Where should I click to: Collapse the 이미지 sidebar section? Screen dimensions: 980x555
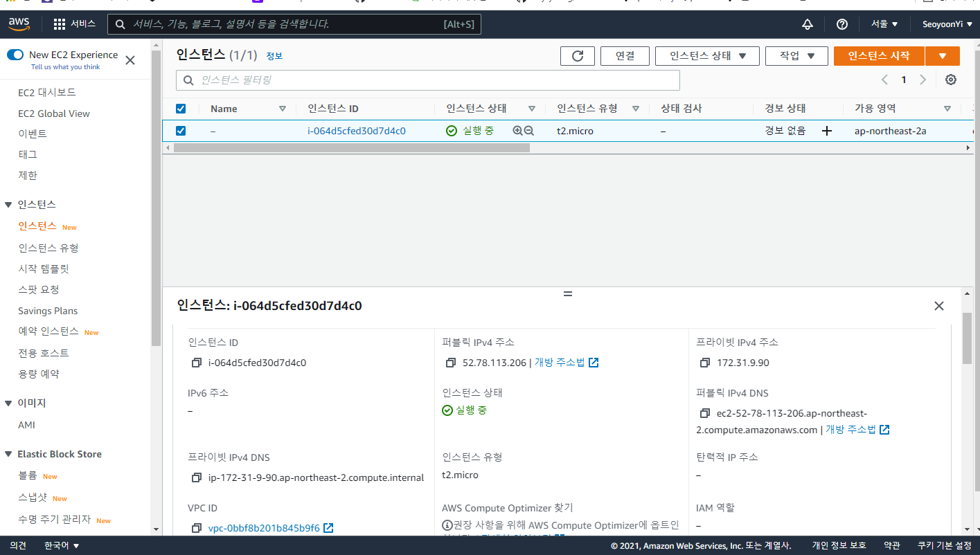click(x=8, y=403)
